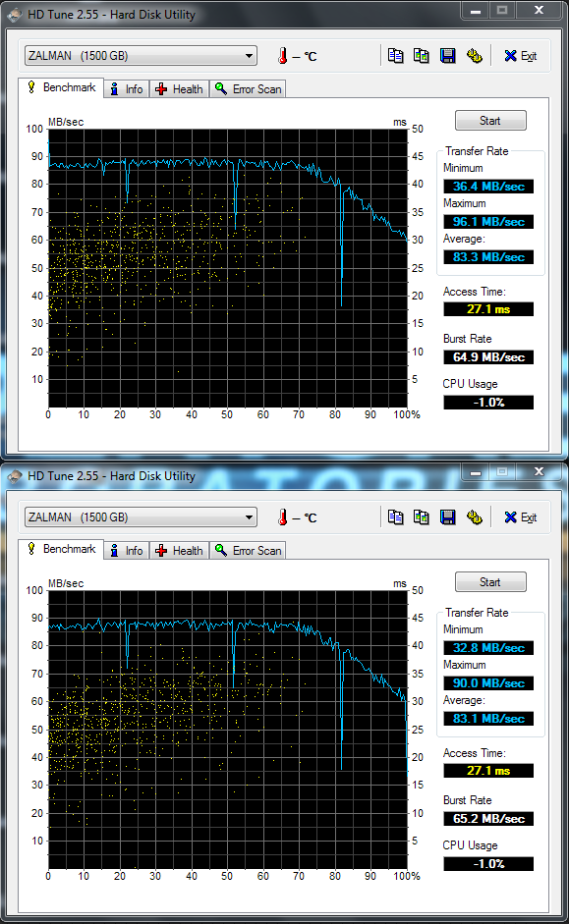Click maximum value 96.1 MB/sec
This screenshot has width=569, height=924.
[x=488, y=222]
